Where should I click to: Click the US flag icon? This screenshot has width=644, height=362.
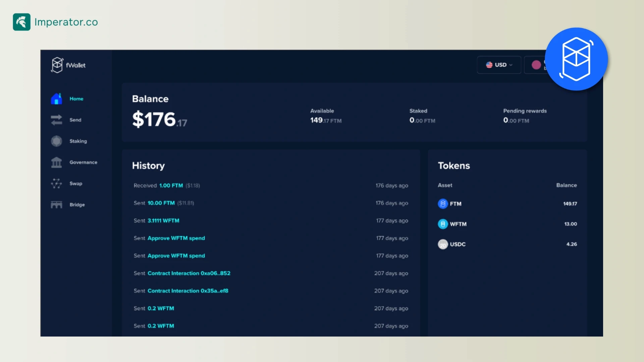tap(489, 65)
